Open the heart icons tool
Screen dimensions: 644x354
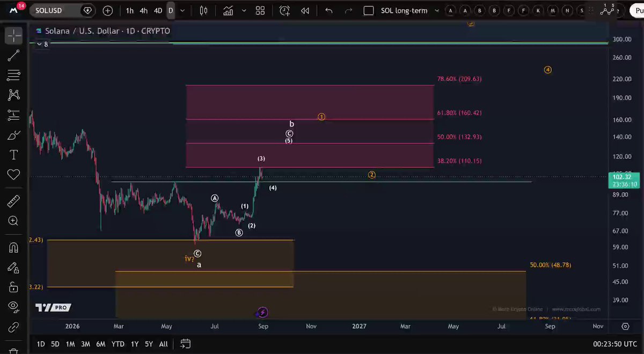coord(13,175)
